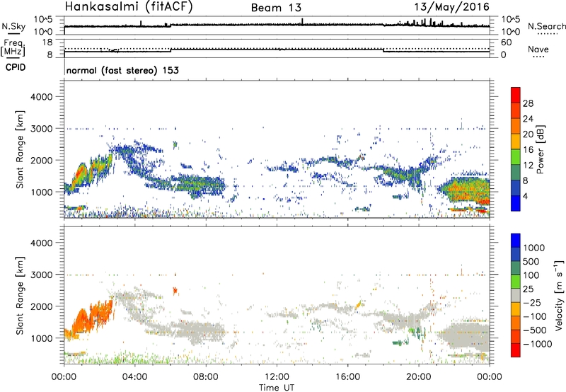Click the "16" label on the power colorbar
This screenshot has width=566, height=392.
coord(528,150)
